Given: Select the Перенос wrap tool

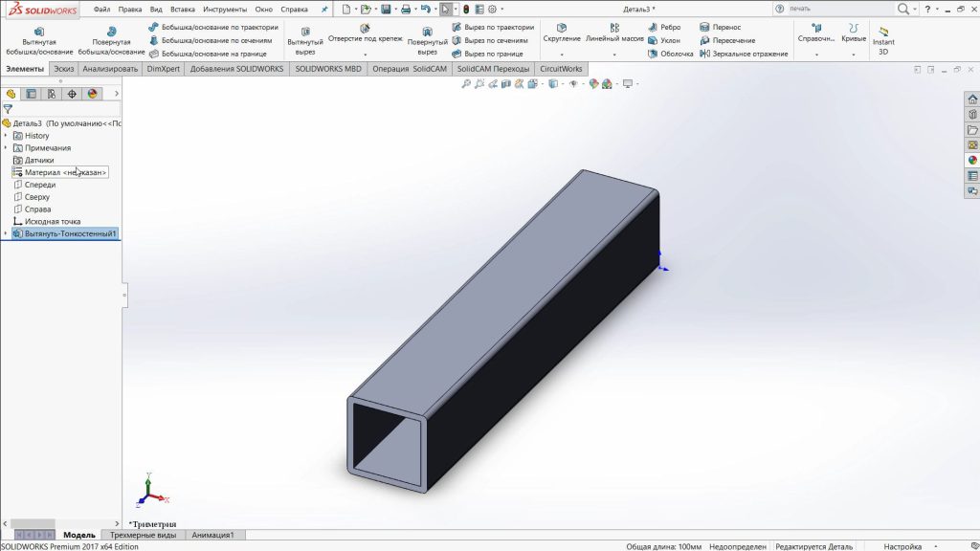Looking at the screenshot, I should [720, 27].
